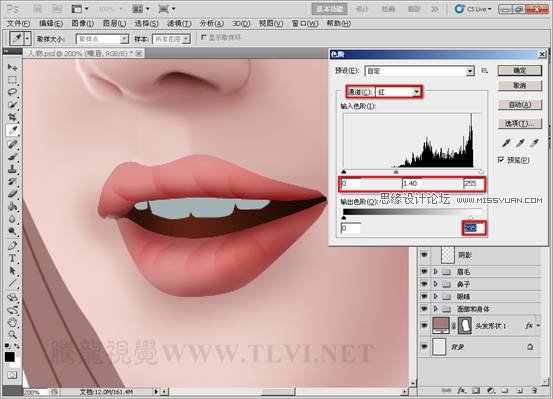The image size is (553, 399).
Task: Select the Crop tool
Action: coord(12,117)
